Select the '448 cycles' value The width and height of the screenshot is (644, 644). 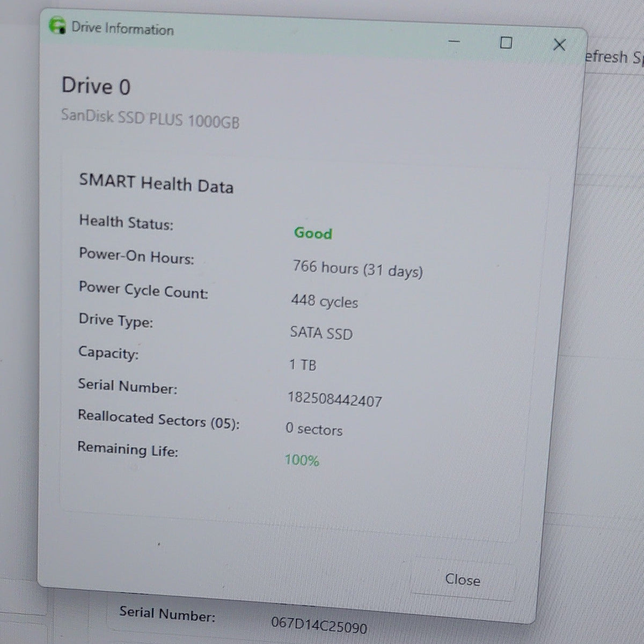[324, 301]
